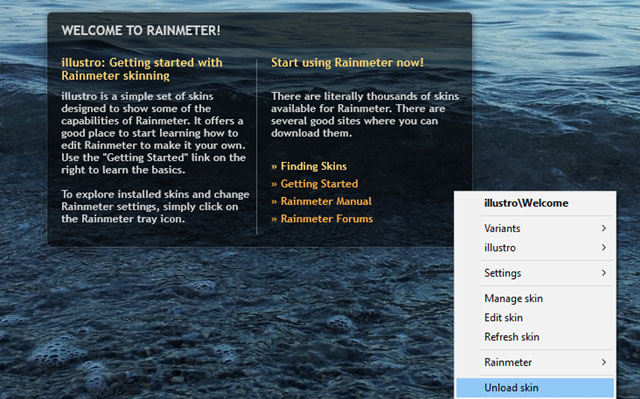Click the arrow beside Rainmeter menu entry
Image resolution: width=640 pixels, height=399 pixels.
point(604,362)
